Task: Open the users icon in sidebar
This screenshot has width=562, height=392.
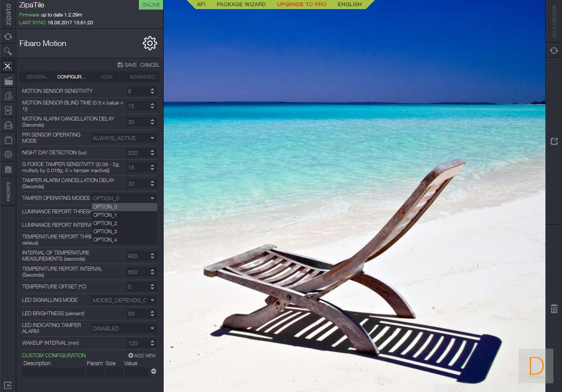Action: point(8,96)
